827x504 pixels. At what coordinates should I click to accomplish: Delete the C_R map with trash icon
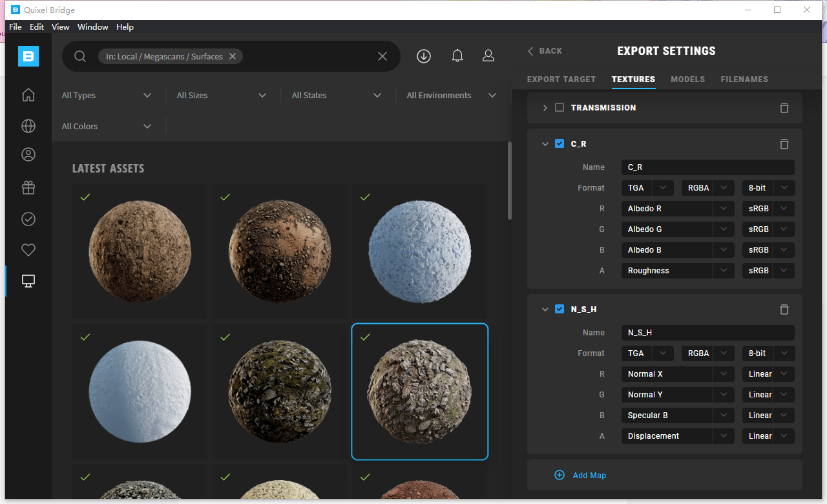784,144
